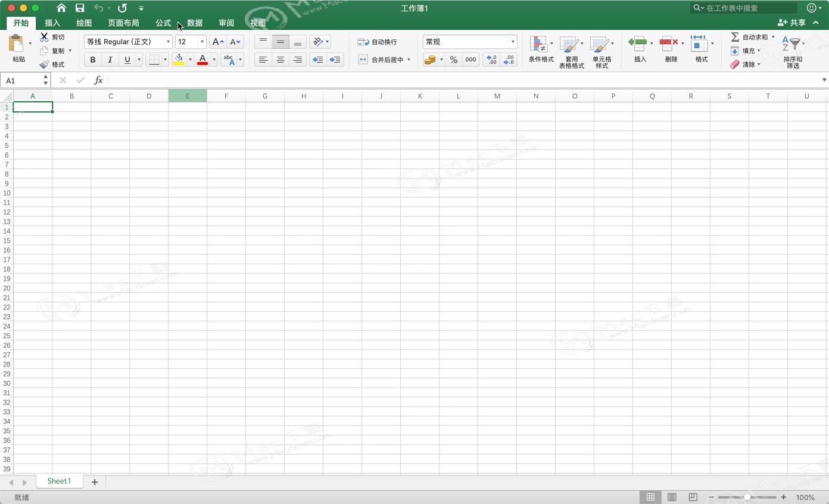Expand the AutoSum (自动求和) dropdown arrow
Viewport: 829px width, 504px height.
(x=773, y=37)
